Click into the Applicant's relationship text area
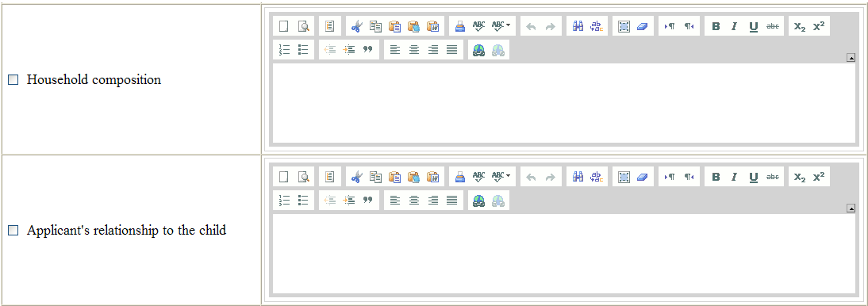Image resolution: width=868 pixels, height=306 pixels. 564,254
